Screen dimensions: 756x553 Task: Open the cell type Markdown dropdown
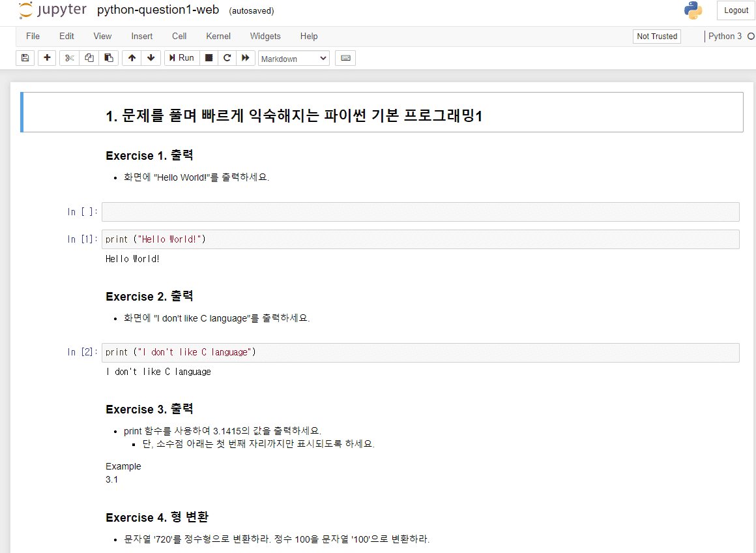pyautogui.click(x=294, y=59)
